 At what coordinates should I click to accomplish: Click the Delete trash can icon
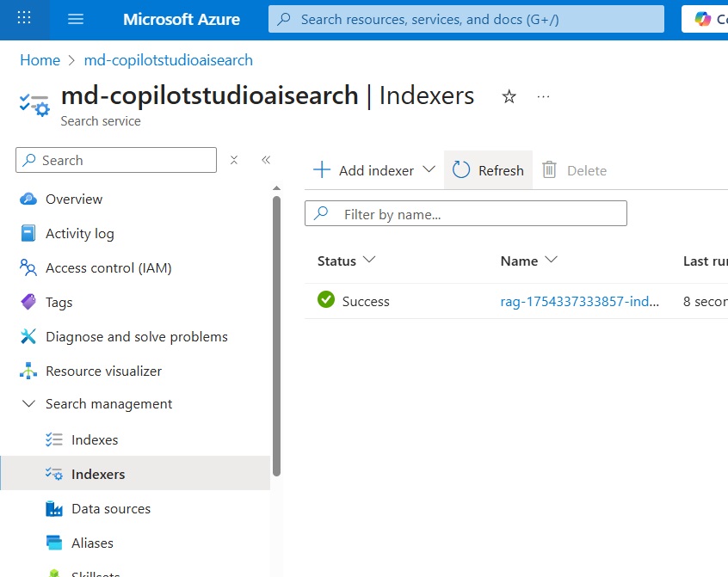[x=549, y=169]
